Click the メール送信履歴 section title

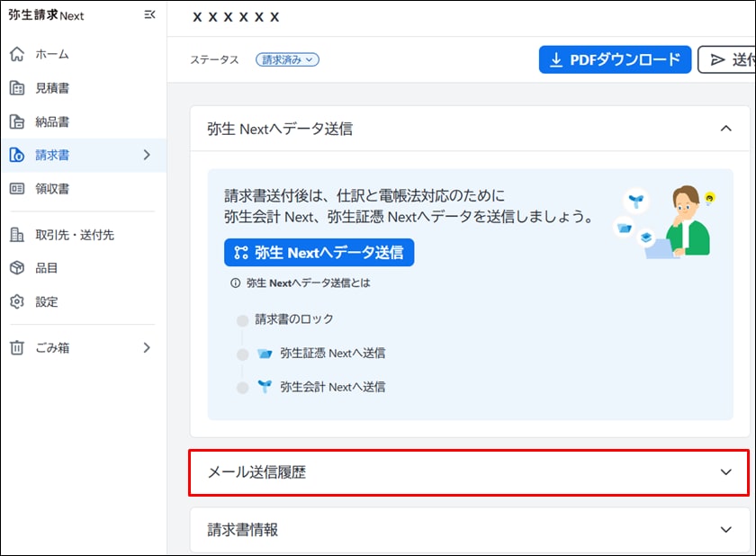coord(257,472)
